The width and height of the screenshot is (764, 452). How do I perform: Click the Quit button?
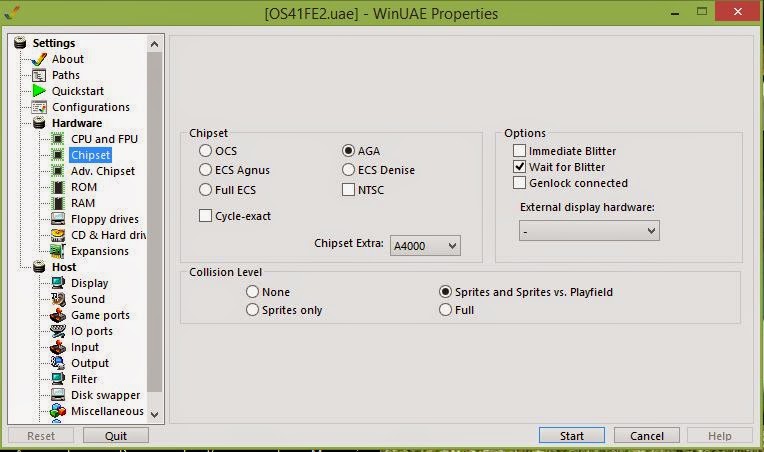point(116,435)
